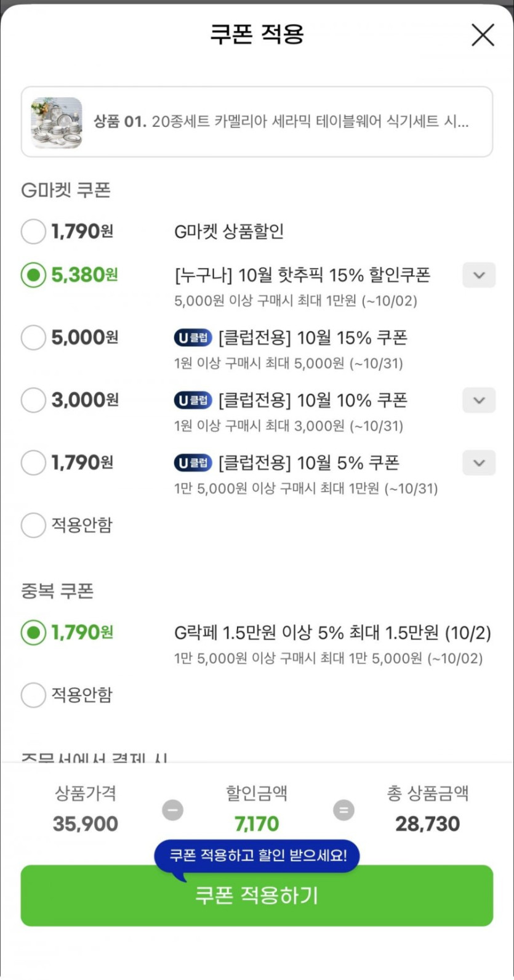
Task: Select 적용안함 under G마켓 쿠폰
Action: (33, 525)
